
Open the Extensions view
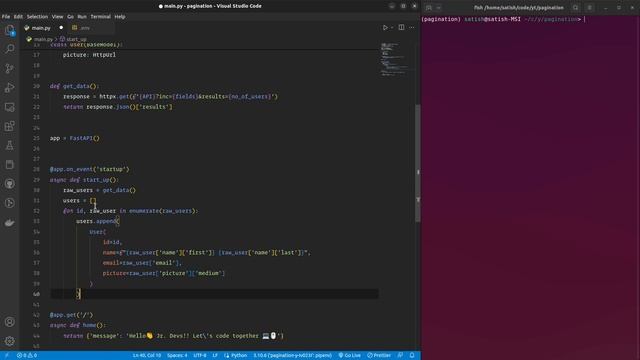click(x=9, y=126)
